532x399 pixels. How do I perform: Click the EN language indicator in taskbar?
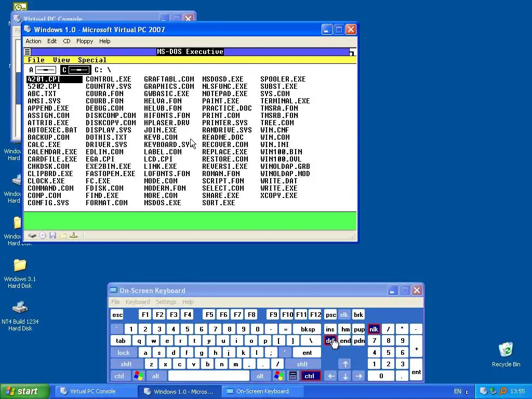(457, 391)
